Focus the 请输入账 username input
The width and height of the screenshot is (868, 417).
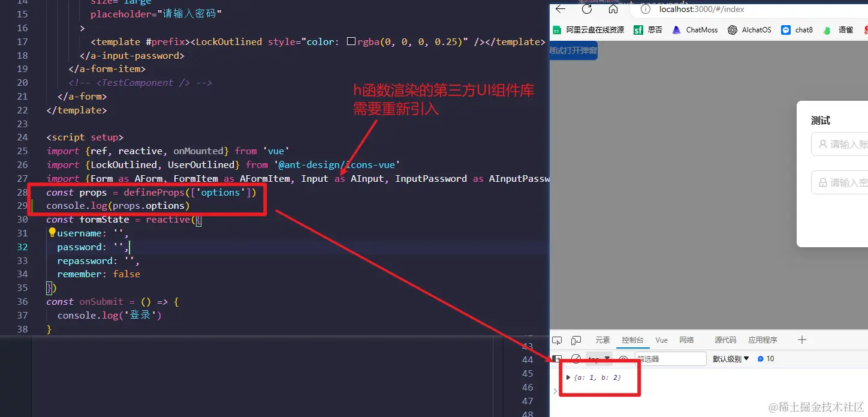(839, 145)
